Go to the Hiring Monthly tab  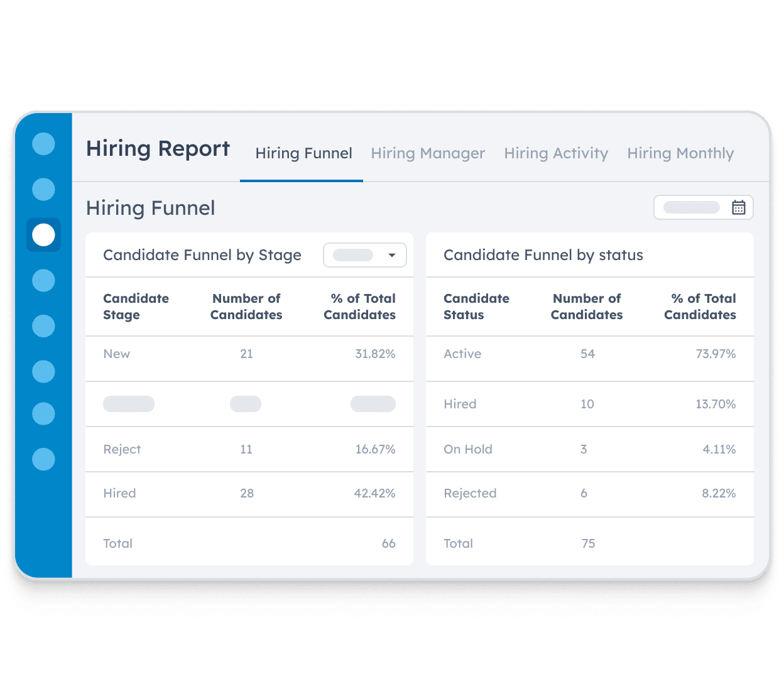680,153
